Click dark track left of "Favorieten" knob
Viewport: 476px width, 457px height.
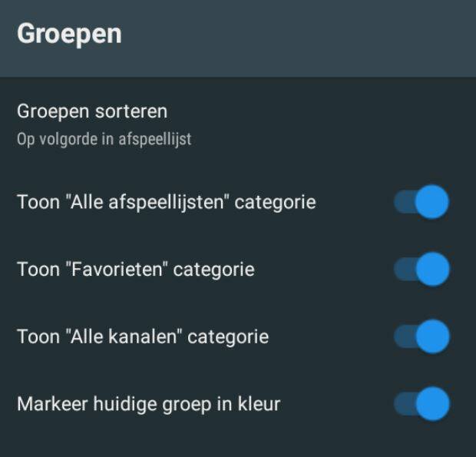[403, 270]
